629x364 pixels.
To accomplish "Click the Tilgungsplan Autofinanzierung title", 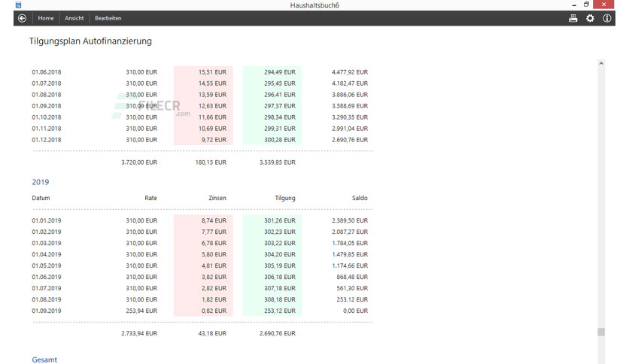I will click(x=90, y=41).
